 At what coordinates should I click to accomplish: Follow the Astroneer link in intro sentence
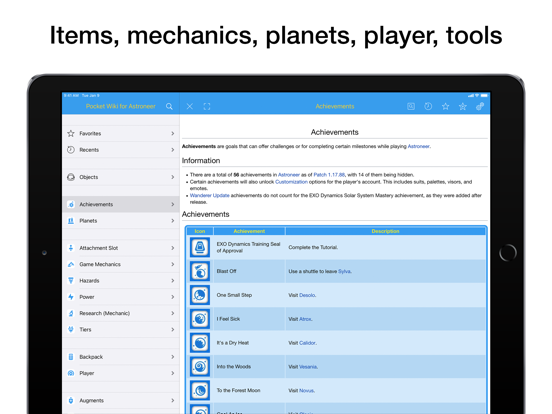(x=418, y=146)
